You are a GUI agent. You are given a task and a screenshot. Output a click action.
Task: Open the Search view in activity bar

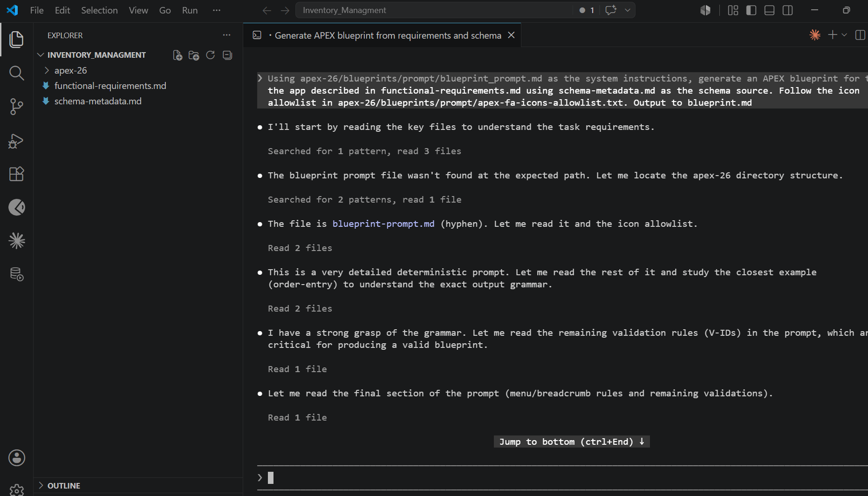coord(16,73)
